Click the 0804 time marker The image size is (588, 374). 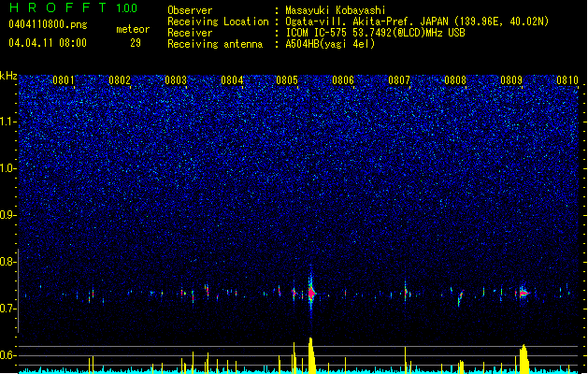tap(232, 80)
